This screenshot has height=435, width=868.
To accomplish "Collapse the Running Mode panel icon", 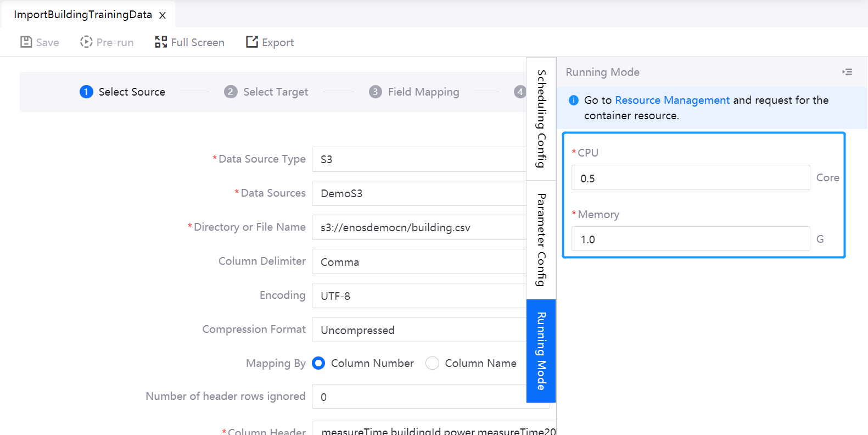I will coord(847,72).
